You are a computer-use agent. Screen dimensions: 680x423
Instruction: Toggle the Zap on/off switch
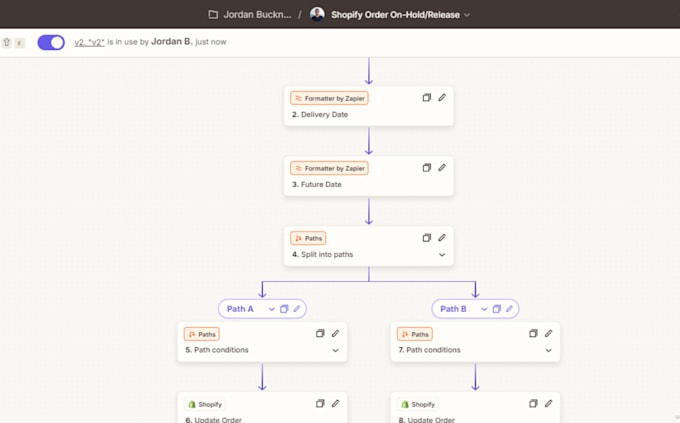point(51,42)
